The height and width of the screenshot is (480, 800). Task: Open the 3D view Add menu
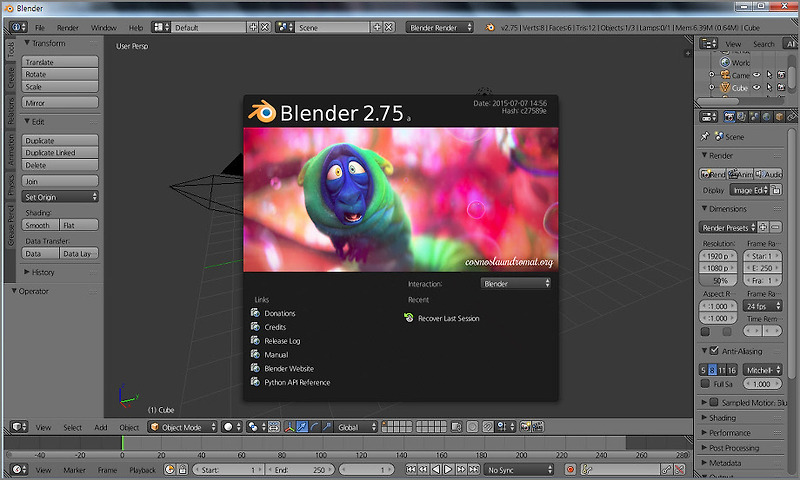click(x=101, y=427)
